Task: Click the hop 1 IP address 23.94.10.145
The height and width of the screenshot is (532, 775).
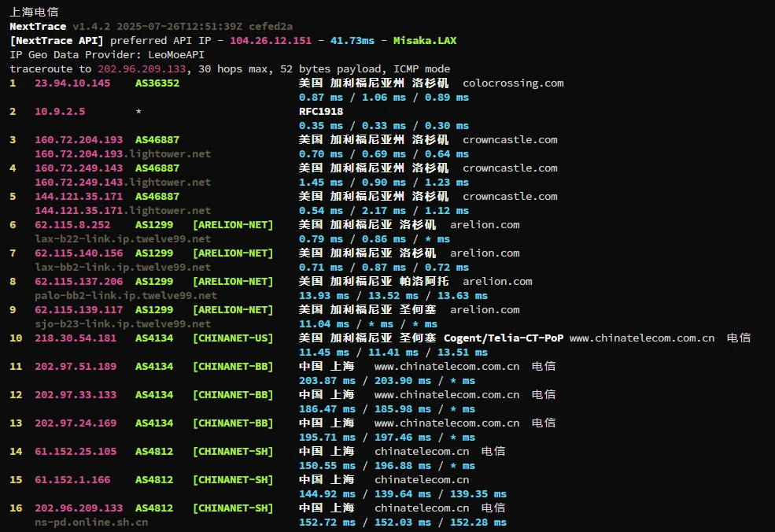Action: tap(72, 83)
